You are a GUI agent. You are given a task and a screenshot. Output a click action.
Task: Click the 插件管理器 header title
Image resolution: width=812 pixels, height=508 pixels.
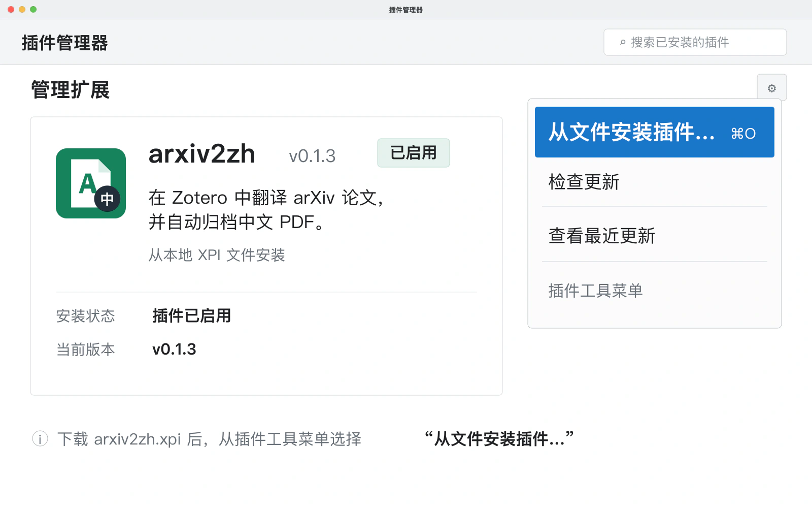[64, 43]
